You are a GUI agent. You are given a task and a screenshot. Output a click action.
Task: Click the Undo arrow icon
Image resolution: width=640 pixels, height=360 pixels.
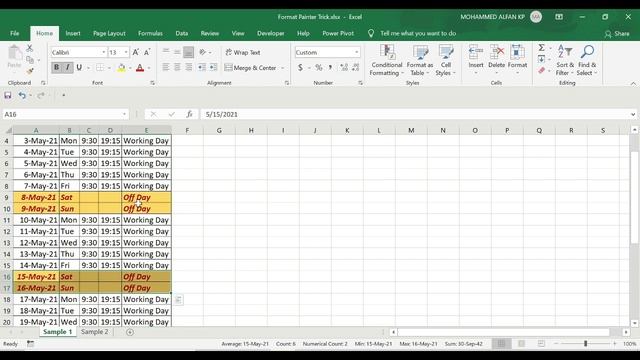point(22,95)
